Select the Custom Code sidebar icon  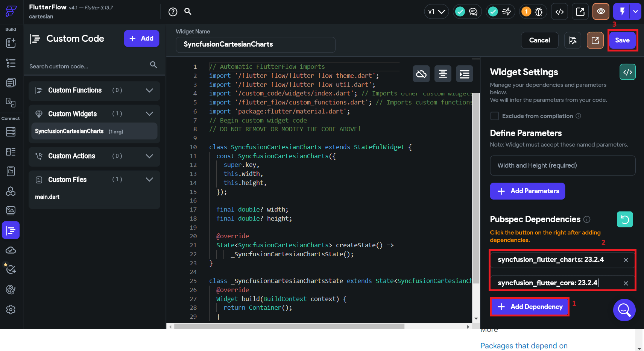pos(11,230)
